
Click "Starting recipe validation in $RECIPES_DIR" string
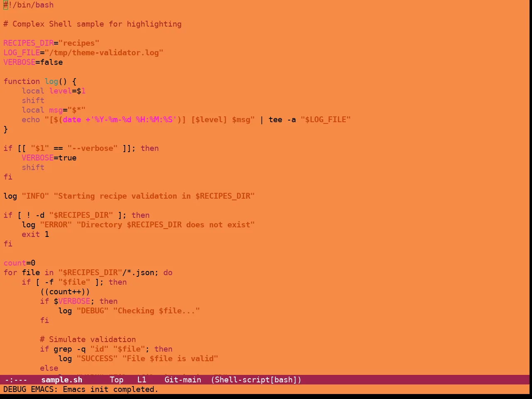click(x=154, y=196)
